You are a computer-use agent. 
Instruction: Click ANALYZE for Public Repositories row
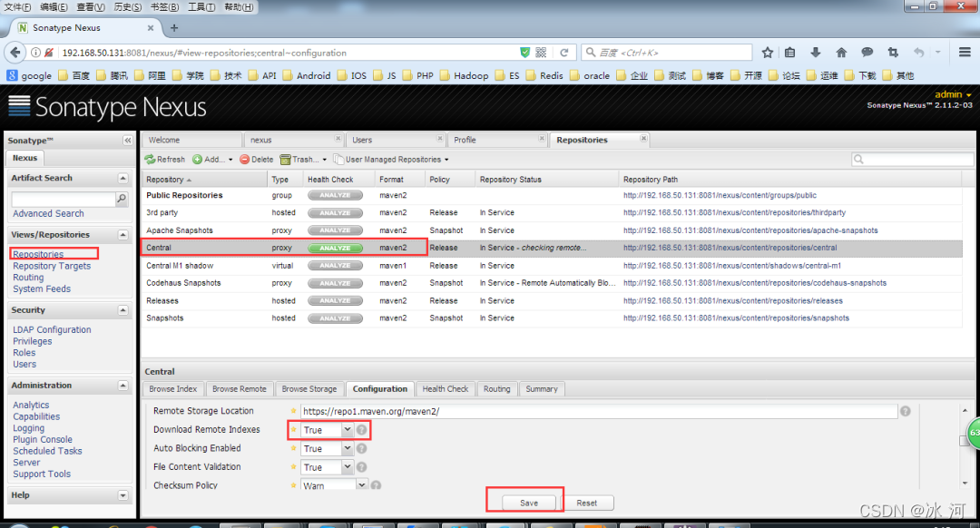[335, 196]
